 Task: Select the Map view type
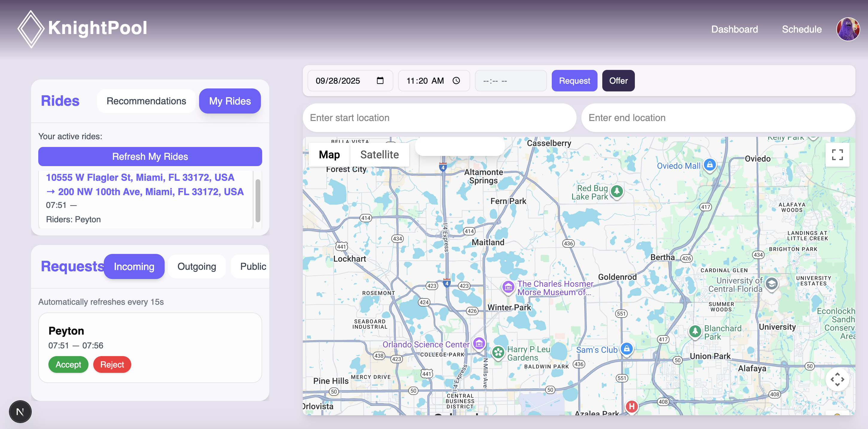(329, 154)
